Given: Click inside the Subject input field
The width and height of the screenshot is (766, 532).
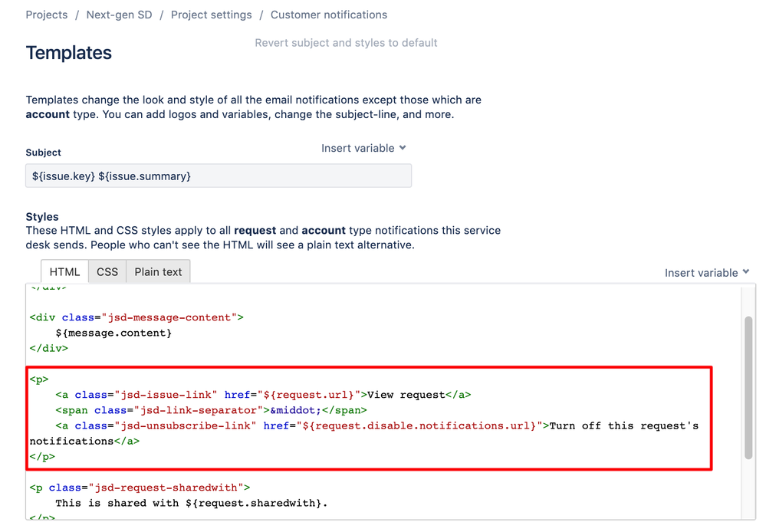Looking at the screenshot, I should [x=218, y=176].
